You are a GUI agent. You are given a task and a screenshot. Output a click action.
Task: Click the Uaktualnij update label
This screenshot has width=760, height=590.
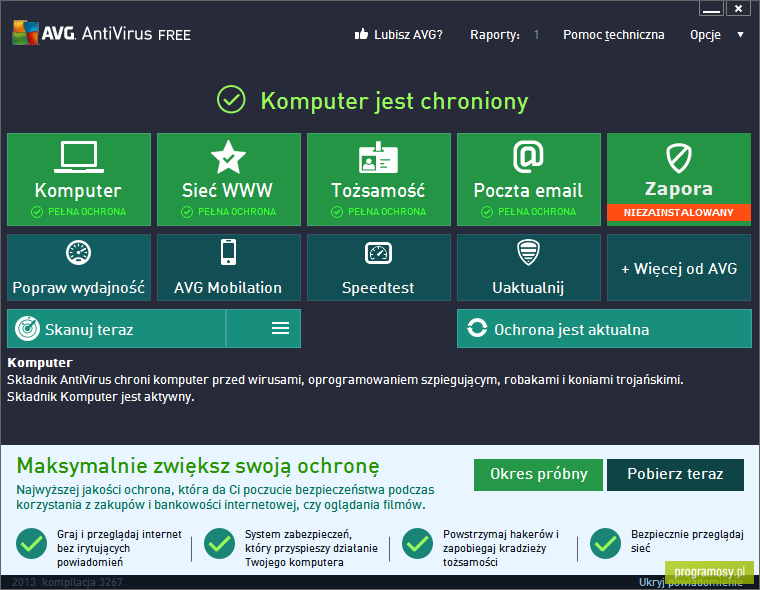pyautogui.click(x=528, y=288)
